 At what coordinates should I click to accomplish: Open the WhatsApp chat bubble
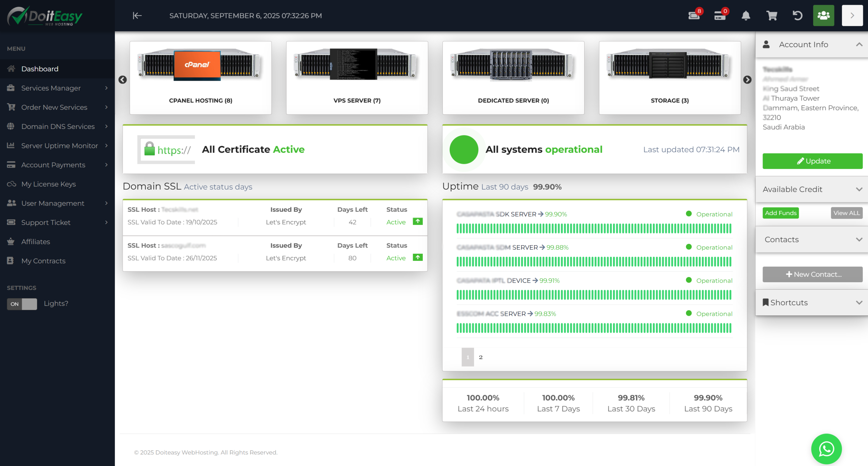click(826, 449)
